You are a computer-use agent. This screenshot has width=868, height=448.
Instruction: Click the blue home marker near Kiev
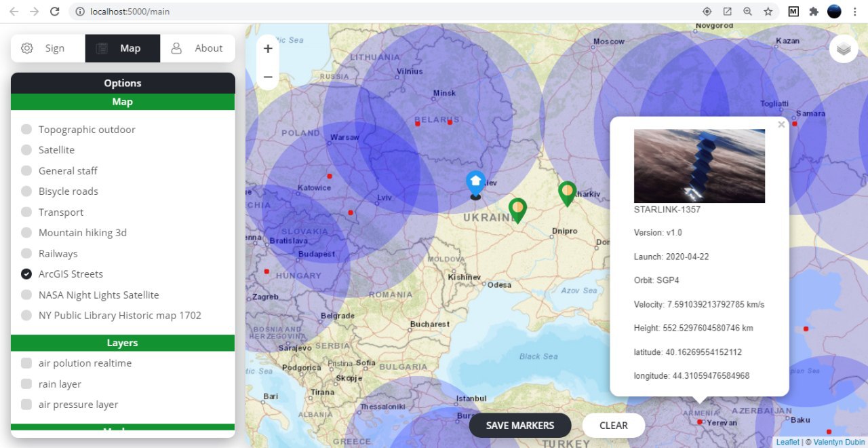476,183
